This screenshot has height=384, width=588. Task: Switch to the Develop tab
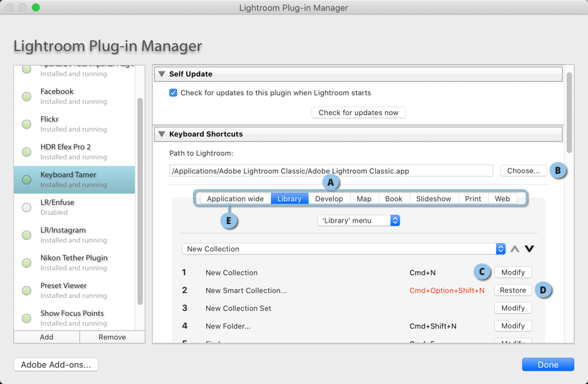tap(329, 198)
